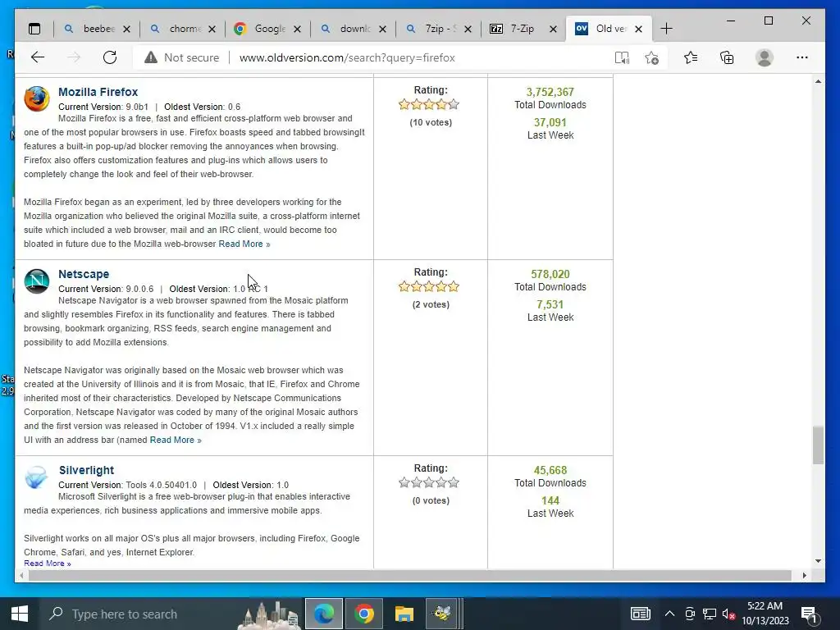The height and width of the screenshot is (630, 840).
Task: Open a new browser tab
Action: tap(666, 29)
